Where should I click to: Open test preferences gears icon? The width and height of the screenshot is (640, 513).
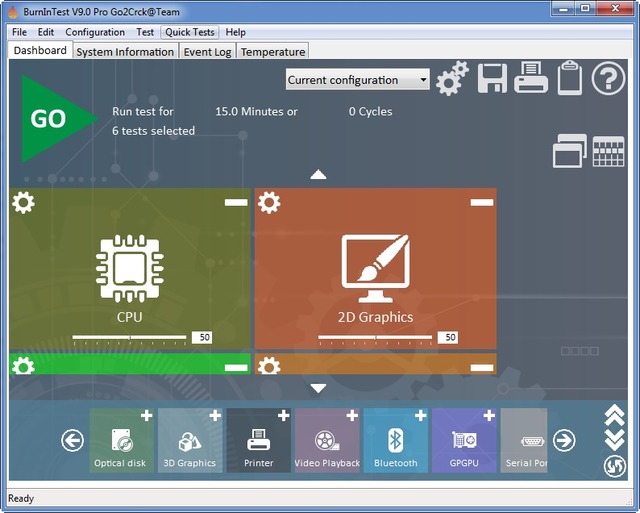452,79
